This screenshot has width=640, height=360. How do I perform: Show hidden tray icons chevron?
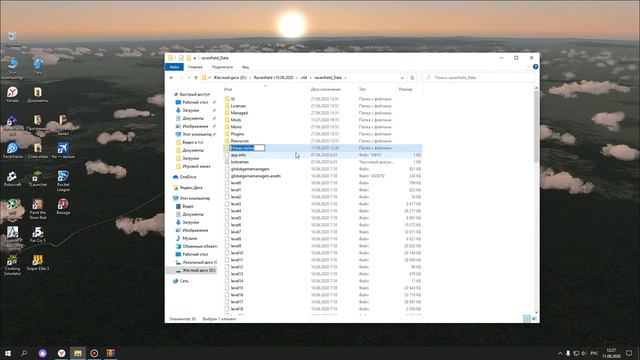point(560,353)
